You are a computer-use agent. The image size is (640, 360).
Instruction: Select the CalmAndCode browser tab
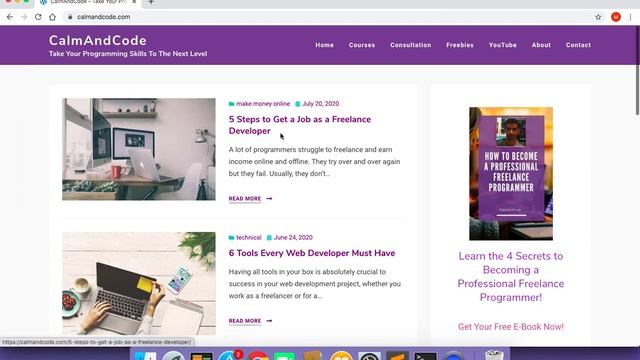88,2
